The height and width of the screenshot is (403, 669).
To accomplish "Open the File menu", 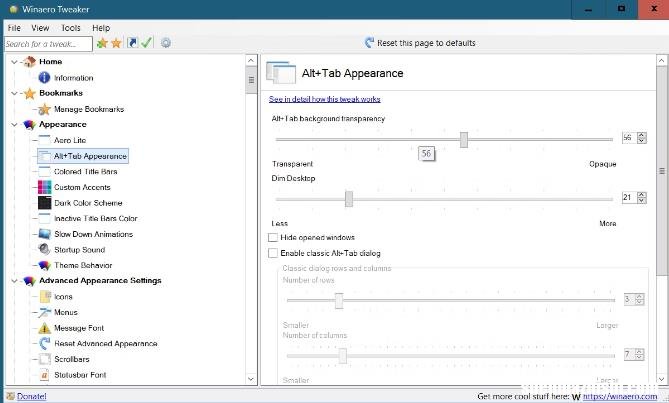I will click(x=14, y=28).
